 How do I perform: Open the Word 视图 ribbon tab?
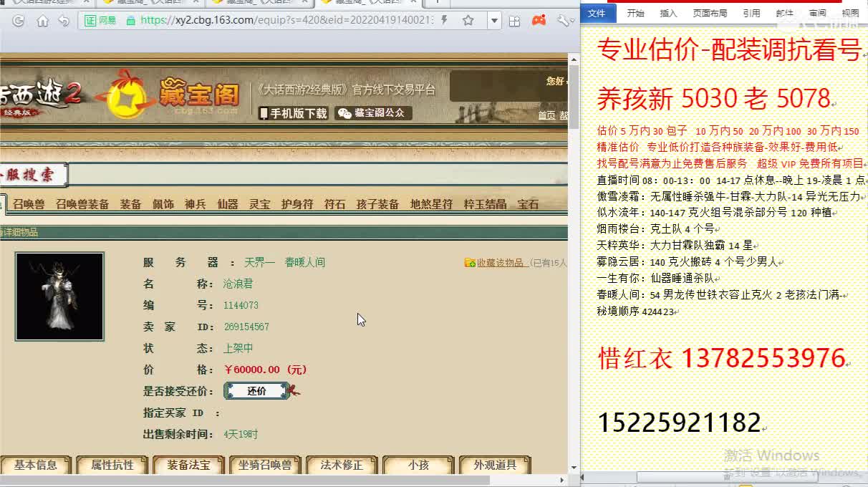(850, 13)
